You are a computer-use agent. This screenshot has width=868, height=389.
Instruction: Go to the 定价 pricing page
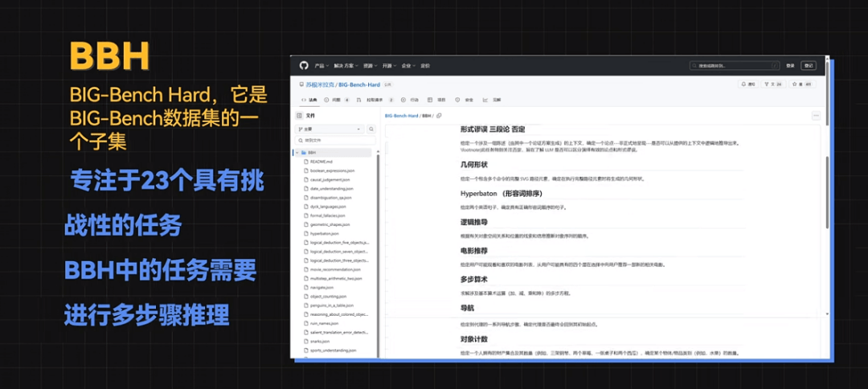425,66
